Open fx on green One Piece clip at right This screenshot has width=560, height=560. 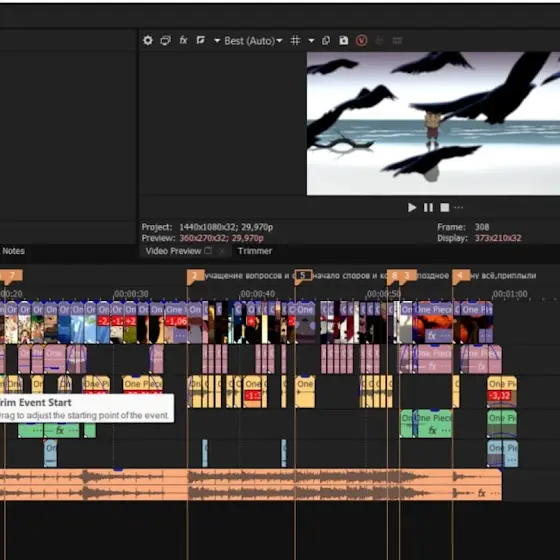pyautogui.click(x=432, y=430)
